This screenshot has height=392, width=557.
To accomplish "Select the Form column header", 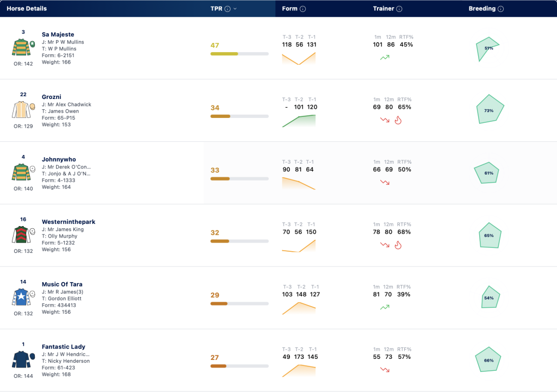I will click(x=289, y=9).
